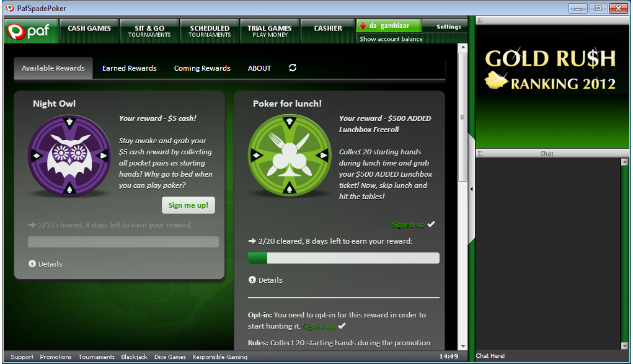Click the 14:49 clock in status bar
Screen dimensions: 633x364
(448, 356)
